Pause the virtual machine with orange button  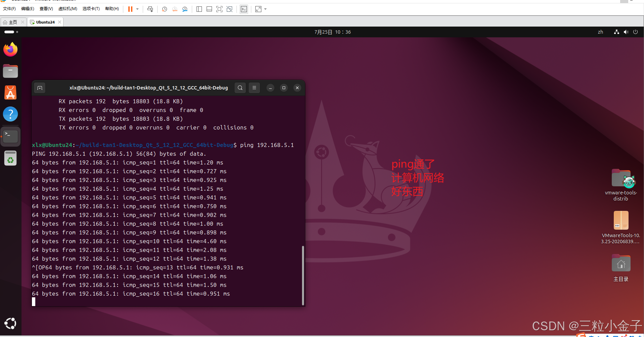click(x=130, y=9)
